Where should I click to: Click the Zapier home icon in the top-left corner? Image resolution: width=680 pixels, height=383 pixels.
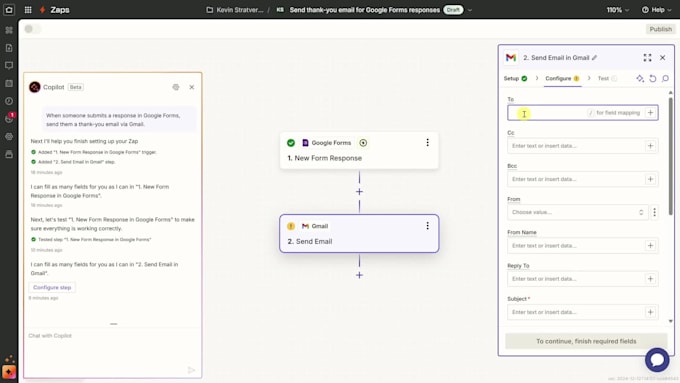[x=9, y=10]
